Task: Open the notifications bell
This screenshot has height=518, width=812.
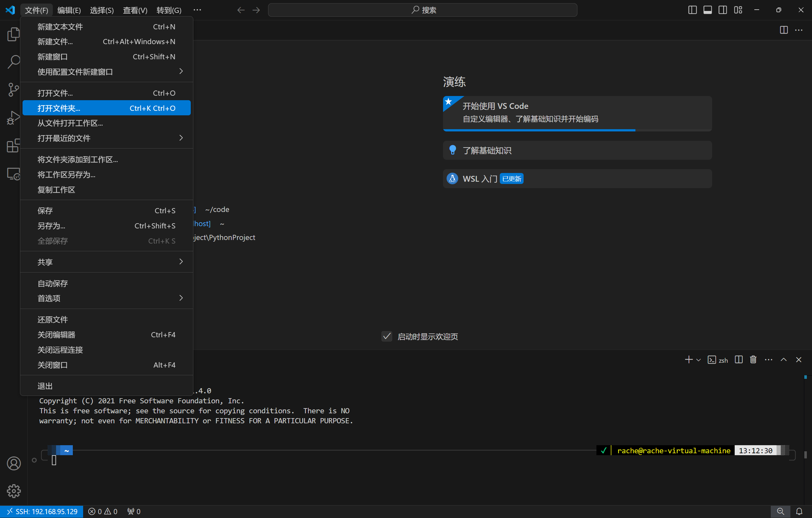Action: pos(799,512)
